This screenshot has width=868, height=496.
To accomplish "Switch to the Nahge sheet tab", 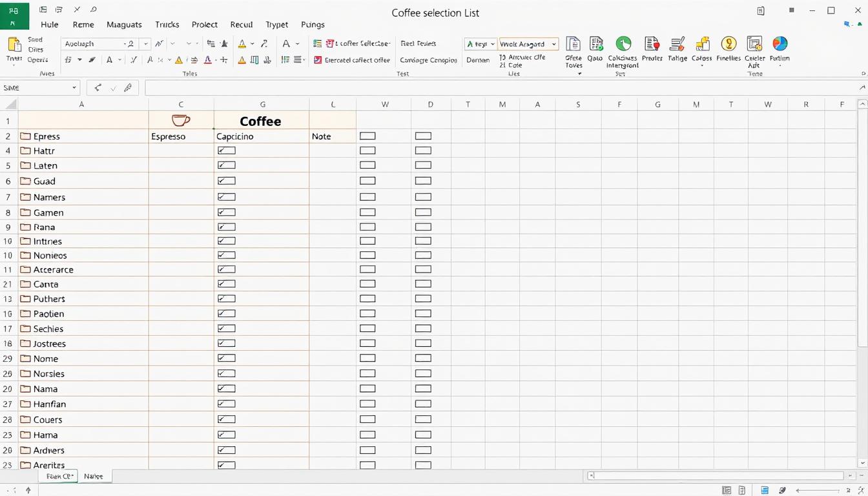I will click(x=94, y=476).
